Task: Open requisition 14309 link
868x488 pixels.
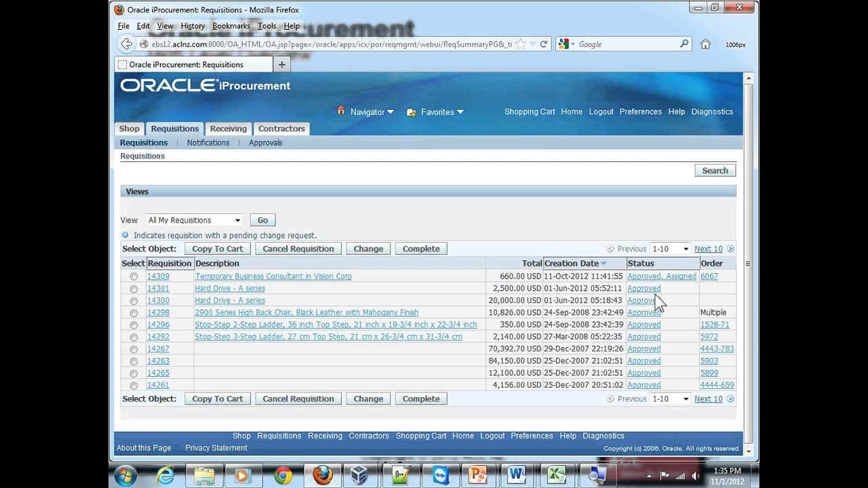Action: (x=158, y=277)
